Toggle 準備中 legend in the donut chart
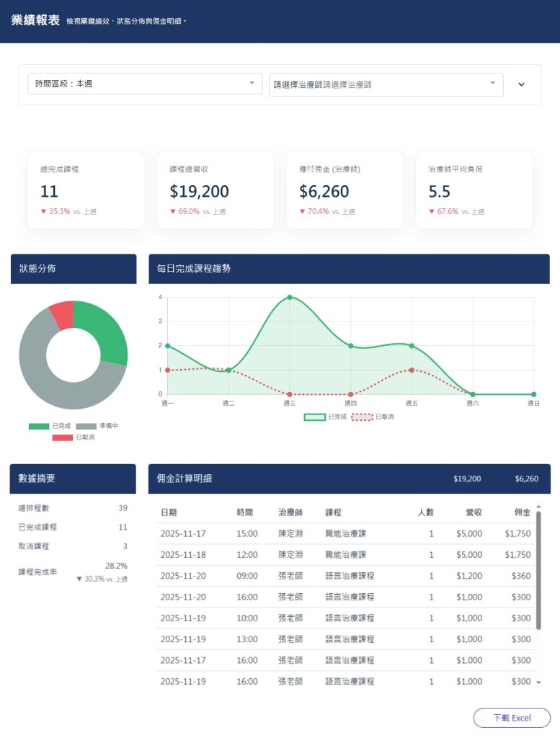560x738 pixels. [97, 426]
